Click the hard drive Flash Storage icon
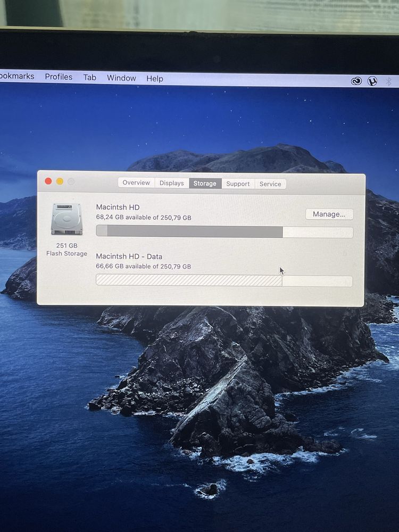399x532 pixels. [x=67, y=219]
